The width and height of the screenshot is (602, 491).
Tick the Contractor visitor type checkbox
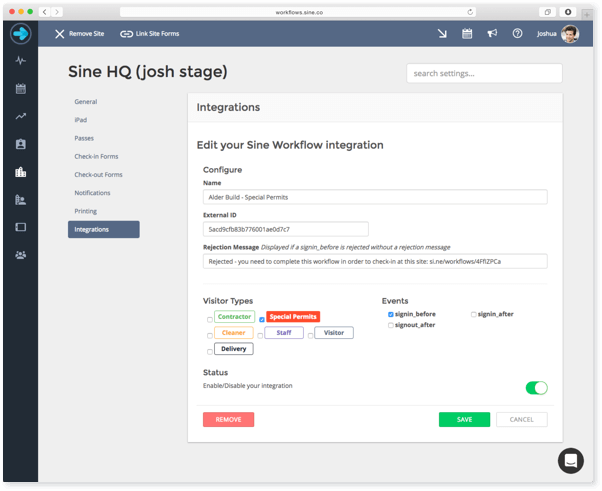[210, 319]
